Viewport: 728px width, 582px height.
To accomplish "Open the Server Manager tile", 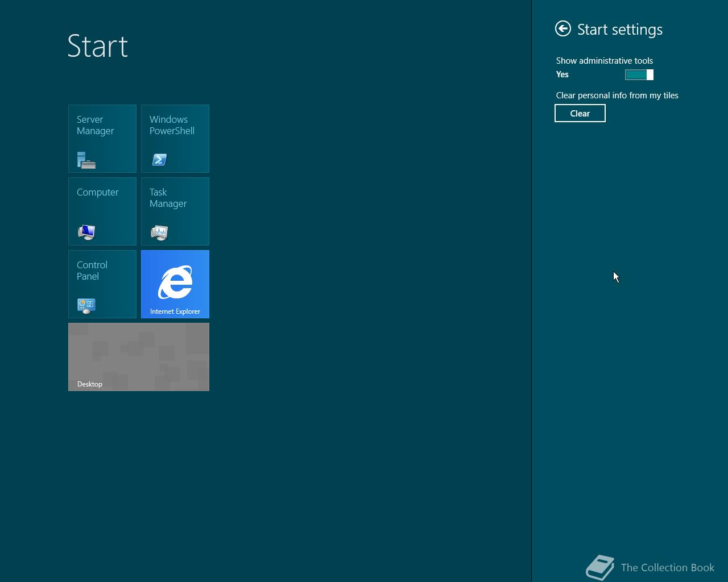I will [102, 139].
